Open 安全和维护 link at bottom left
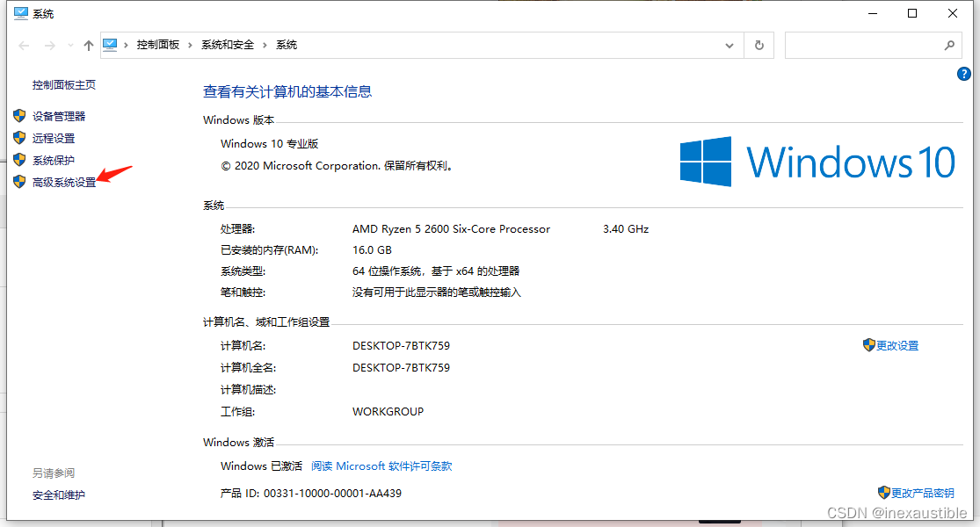 click(x=59, y=495)
